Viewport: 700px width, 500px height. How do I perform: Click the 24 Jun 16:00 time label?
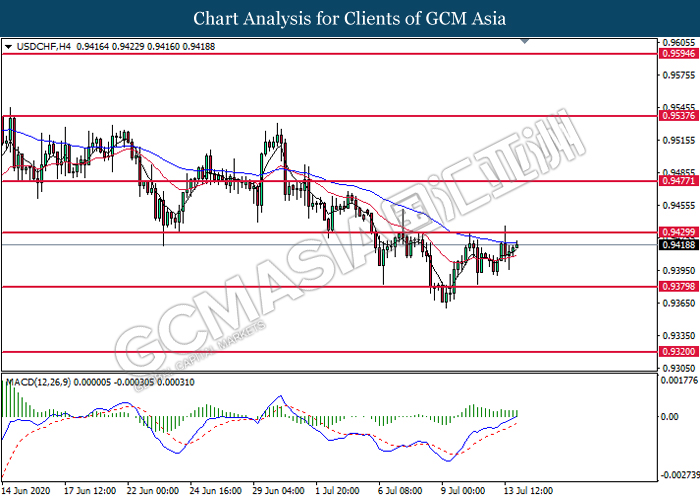[216, 491]
